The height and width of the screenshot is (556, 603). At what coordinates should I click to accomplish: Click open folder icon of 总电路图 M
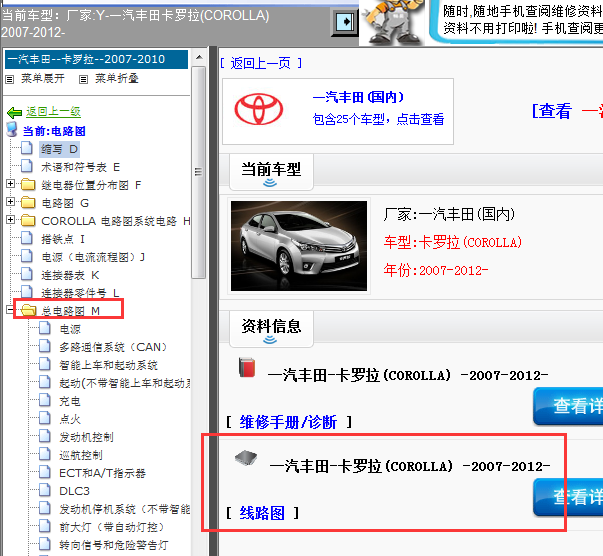[28, 310]
